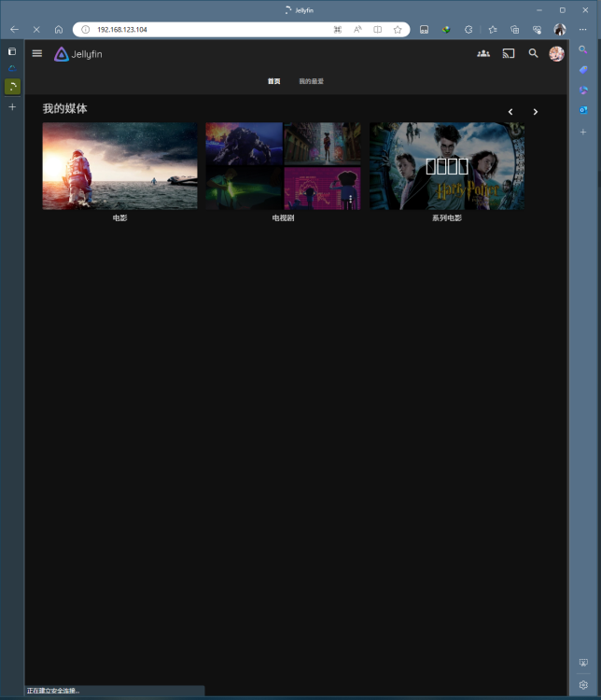Viewport: 601px width, 700px height.
Task: Open browser essentials heart icon
Action: (x=538, y=30)
